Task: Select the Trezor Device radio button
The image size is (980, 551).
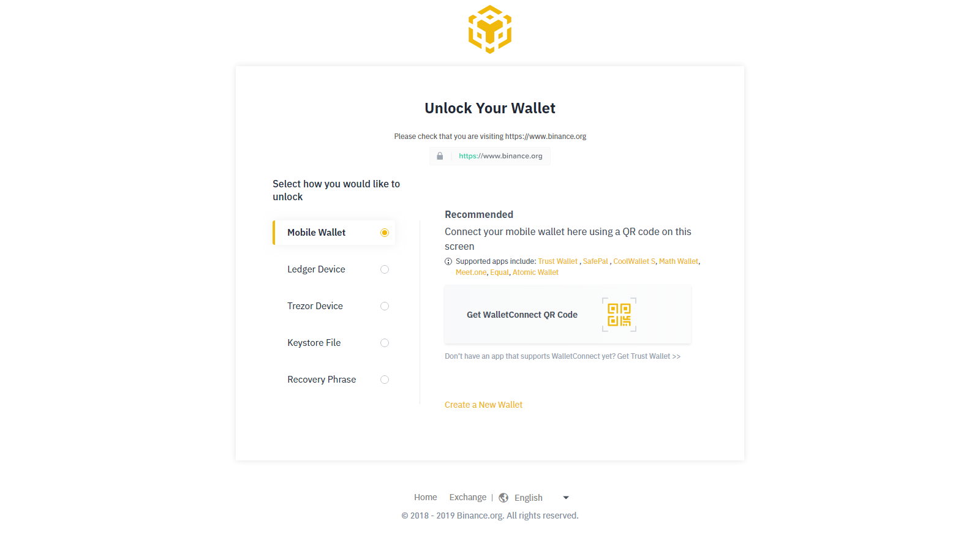Action: click(385, 306)
